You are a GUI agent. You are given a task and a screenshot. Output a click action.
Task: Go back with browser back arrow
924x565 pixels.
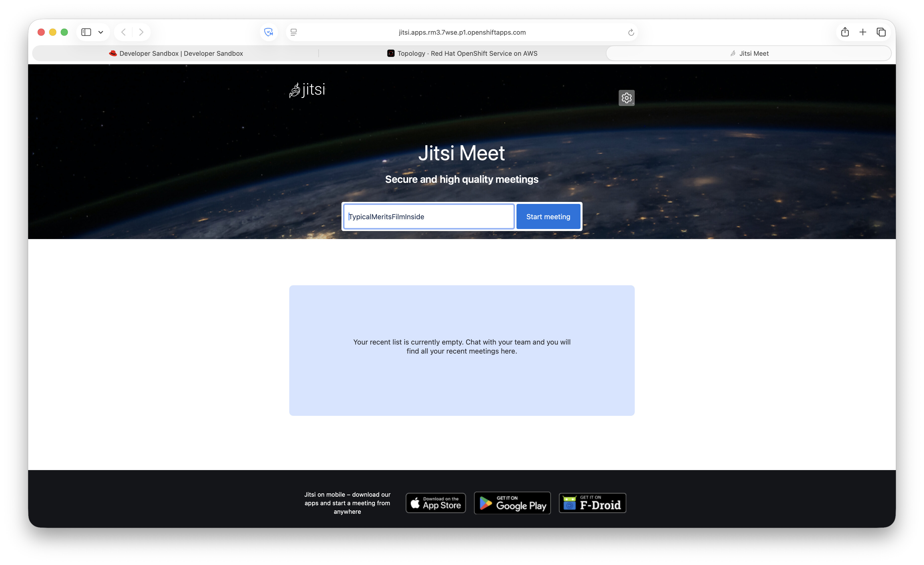pos(123,32)
